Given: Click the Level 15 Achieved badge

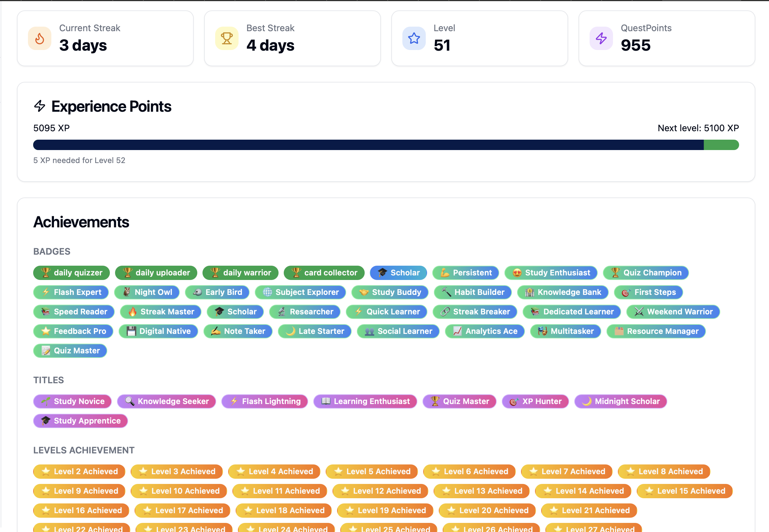Looking at the screenshot, I should pyautogui.click(x=684, y=491).
